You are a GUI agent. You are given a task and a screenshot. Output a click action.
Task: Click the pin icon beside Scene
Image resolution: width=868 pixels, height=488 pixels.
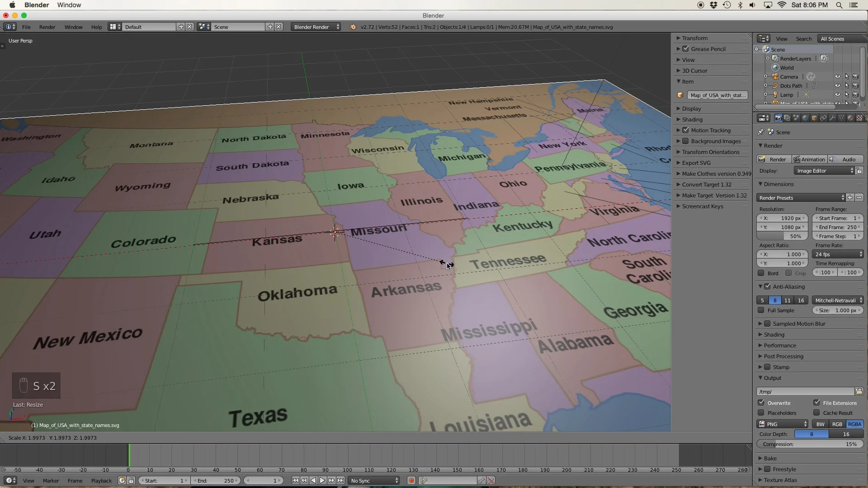pyautogui.click(x=761, y=132)
